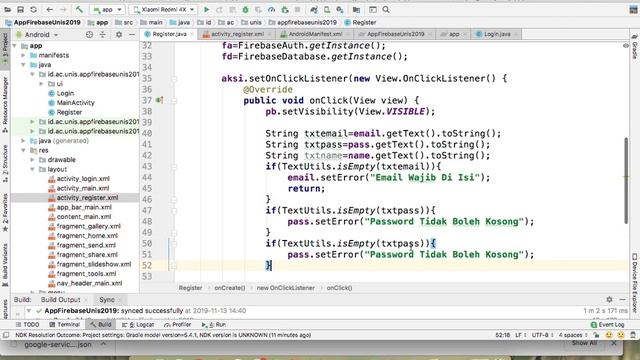Expand the manifests folder

[23, 55]
